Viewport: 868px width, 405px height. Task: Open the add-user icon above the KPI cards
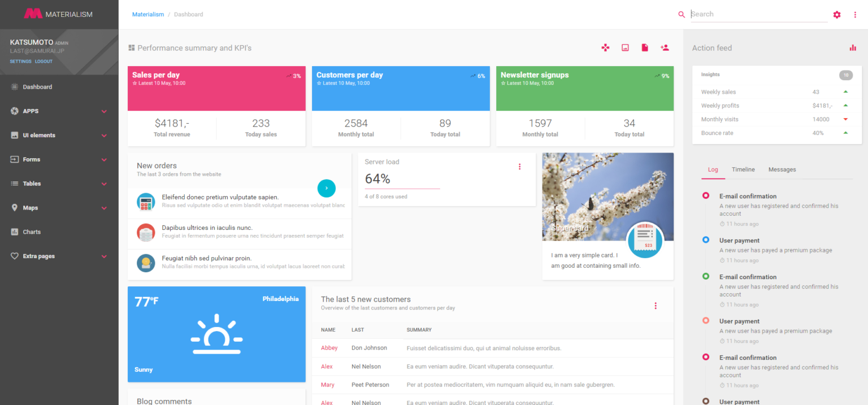(665, 48)
